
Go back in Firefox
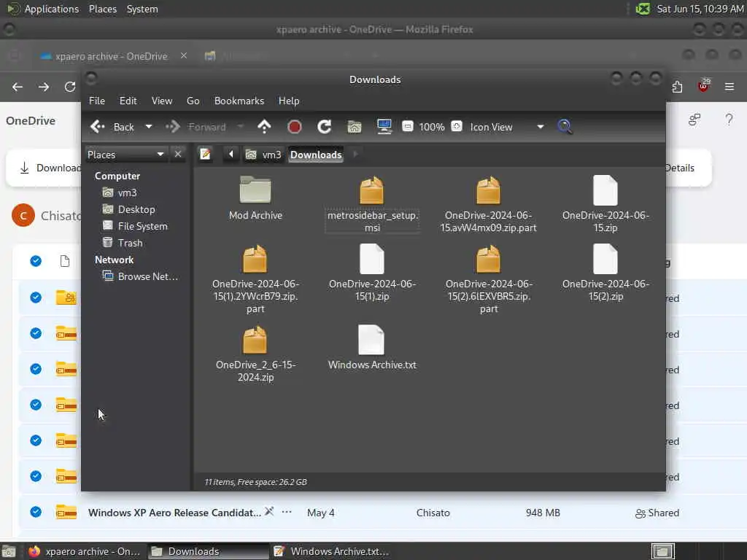coord(18,87)
